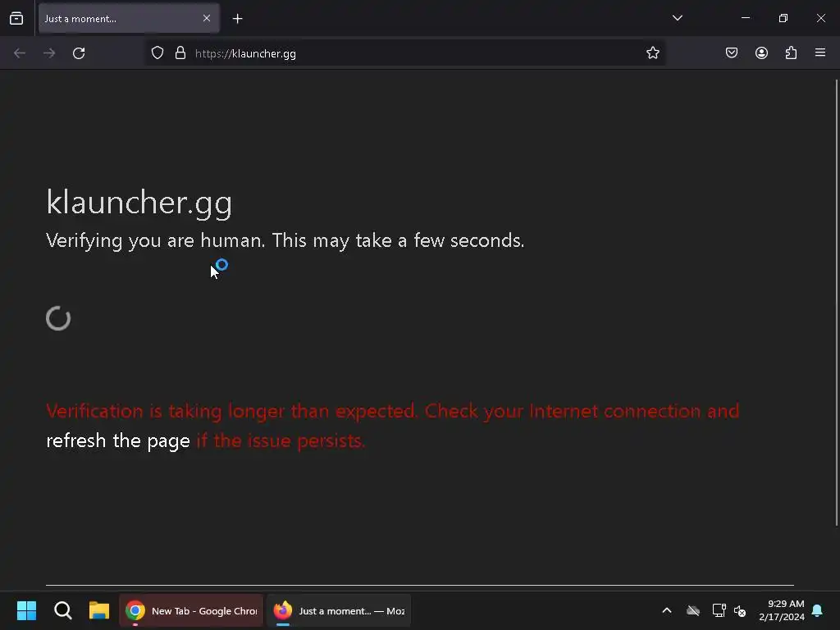The width and height of the screenshot is (840, 630).
Task: Click the "refresh the page" link
Action: click(118, 441)
